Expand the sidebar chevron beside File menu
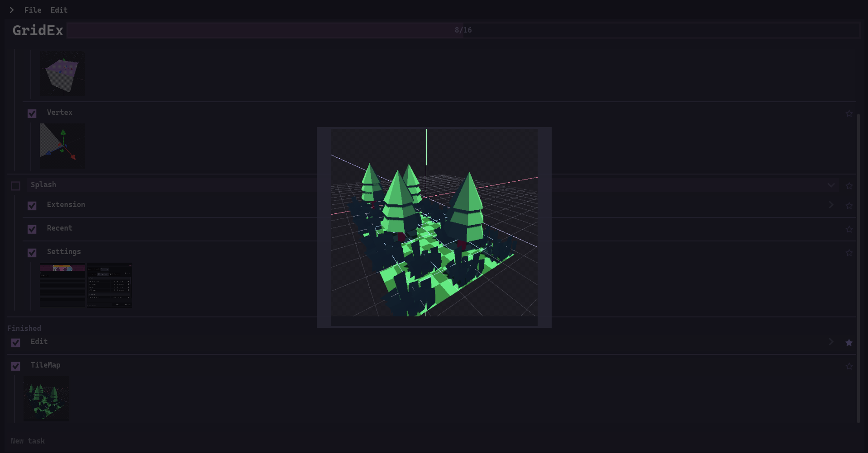The width and height of the screenshot is (868, 453). [x=12, y=10]
